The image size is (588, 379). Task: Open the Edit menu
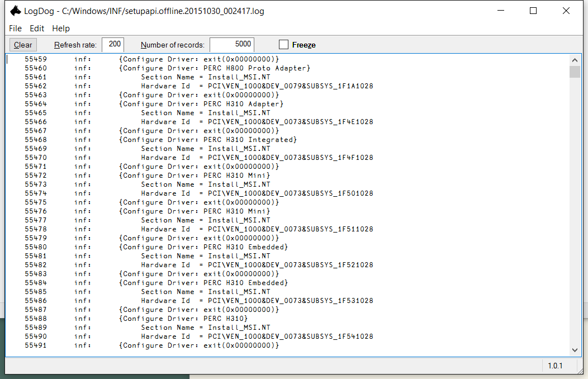[x=37, y=29]
